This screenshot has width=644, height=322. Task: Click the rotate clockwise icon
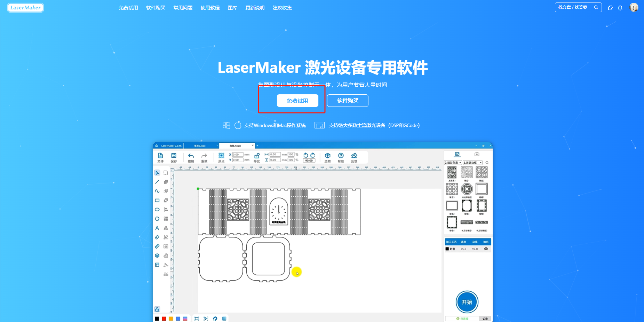(x=313, y=155)
